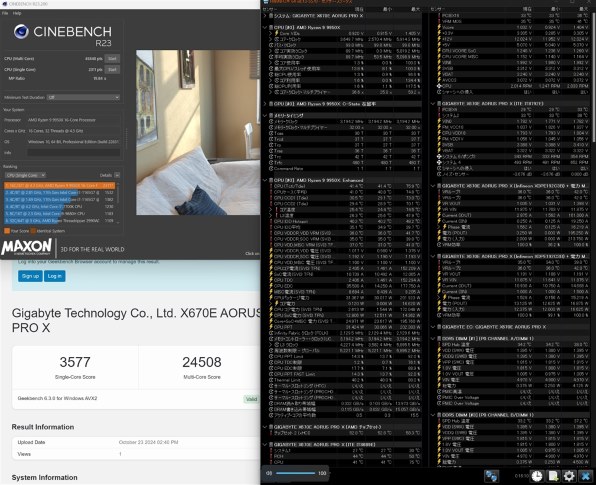Collapse the CPU [#0] AMD Ryzen 9 9950X group

tap(265, 27)
